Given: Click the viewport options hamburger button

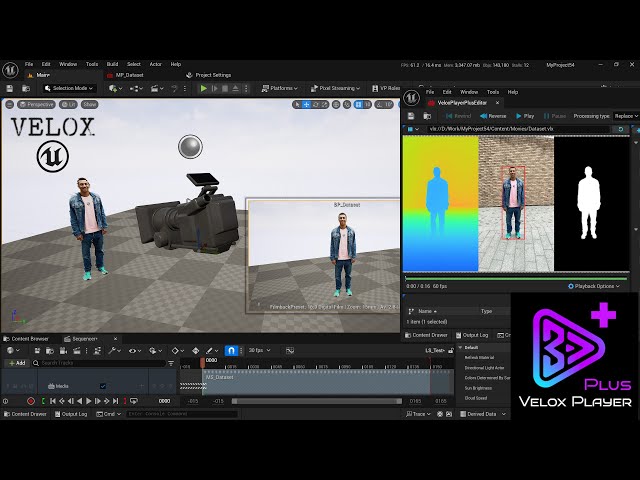Looking at the screenshot, I should click(9, 104).
